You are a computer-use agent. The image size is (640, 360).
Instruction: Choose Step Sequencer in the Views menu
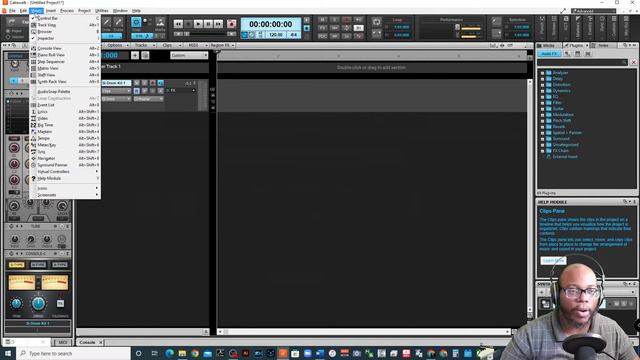pos(65,62)
